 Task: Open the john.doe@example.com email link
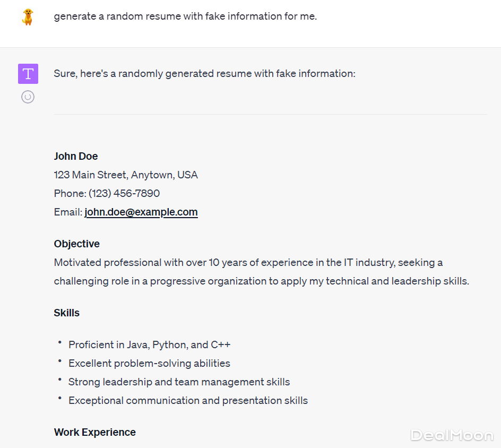[141, 212]
